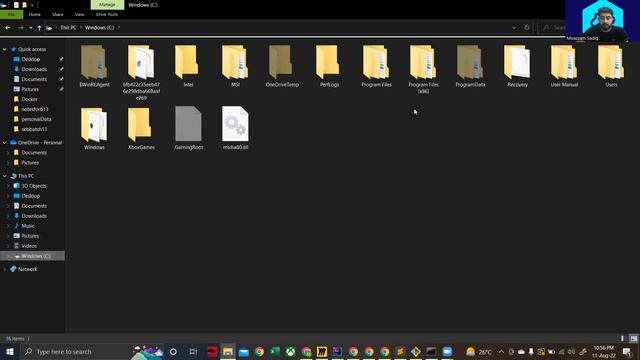Launch Zoom from the taskbar
The image size is (640, 360).
point(447,351)
